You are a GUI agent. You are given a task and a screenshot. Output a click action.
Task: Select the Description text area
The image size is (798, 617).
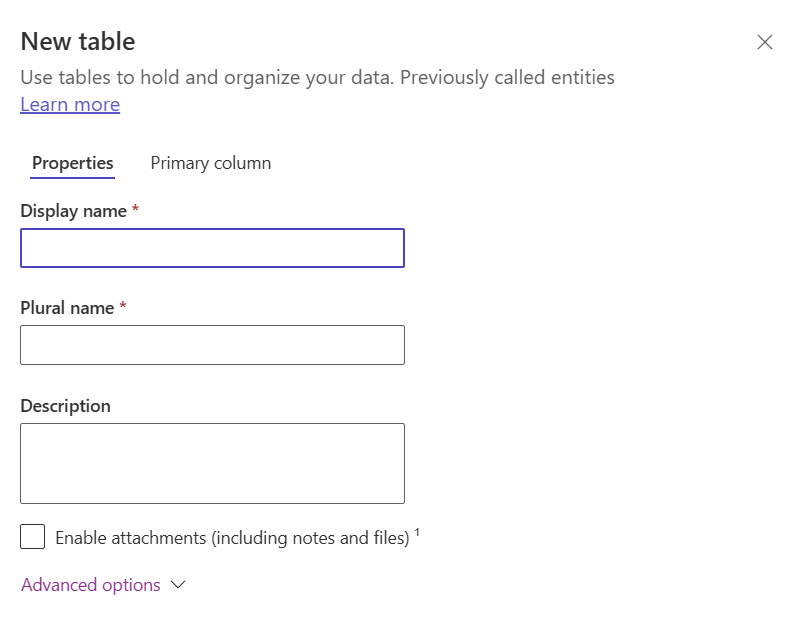[x=212, y=463]
